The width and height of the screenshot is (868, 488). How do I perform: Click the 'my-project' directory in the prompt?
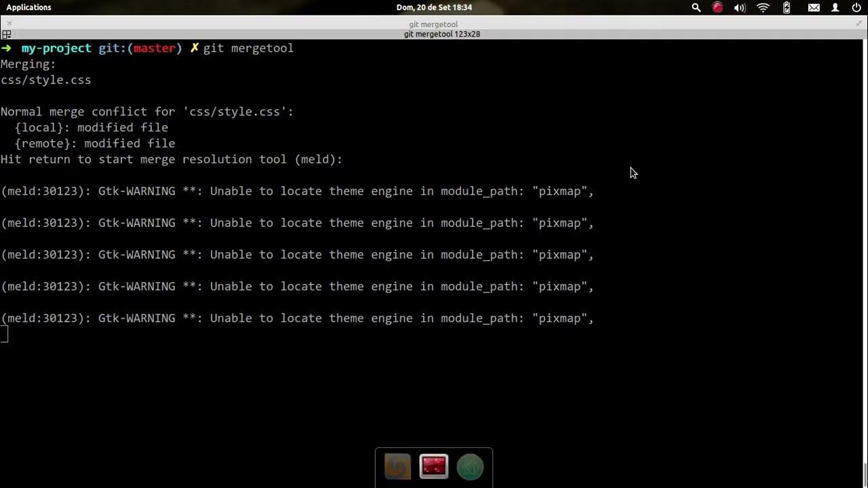coord(56,48)
